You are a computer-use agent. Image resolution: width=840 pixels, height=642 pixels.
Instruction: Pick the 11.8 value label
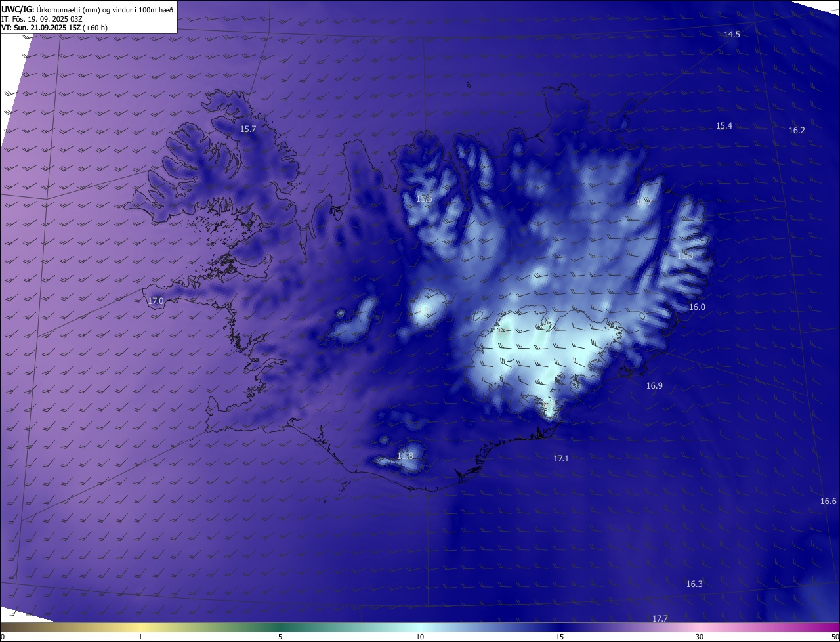(405, 456)
